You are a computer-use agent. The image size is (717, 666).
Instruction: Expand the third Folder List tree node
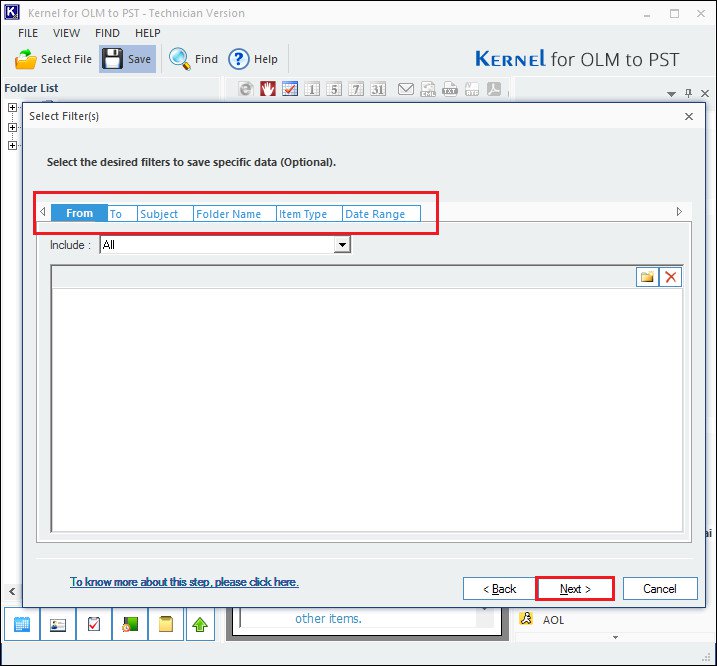tap(12, 145)
